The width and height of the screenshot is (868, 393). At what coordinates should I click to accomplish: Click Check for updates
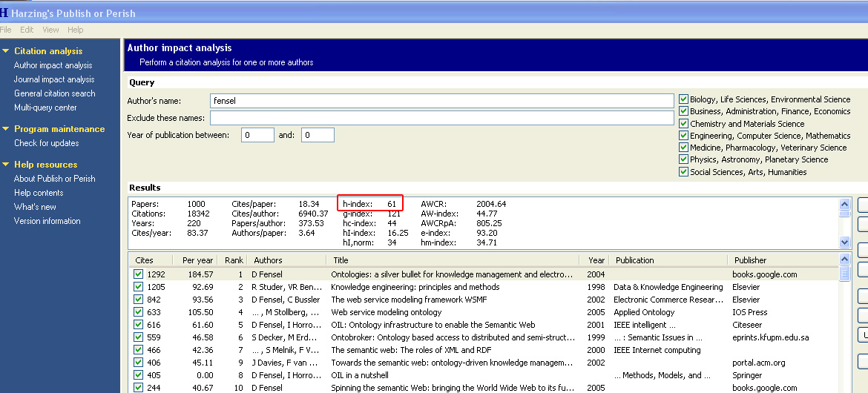coord(47,143)
